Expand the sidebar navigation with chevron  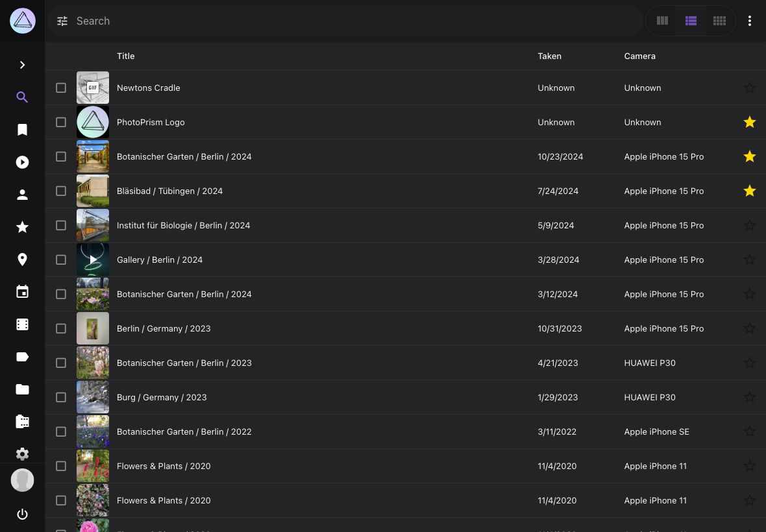(22, 65)
